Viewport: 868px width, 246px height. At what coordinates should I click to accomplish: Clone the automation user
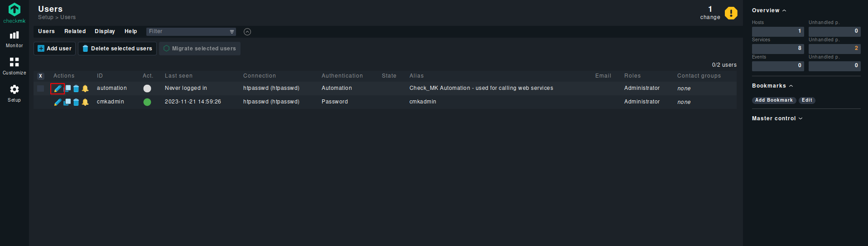pos(67,89)
